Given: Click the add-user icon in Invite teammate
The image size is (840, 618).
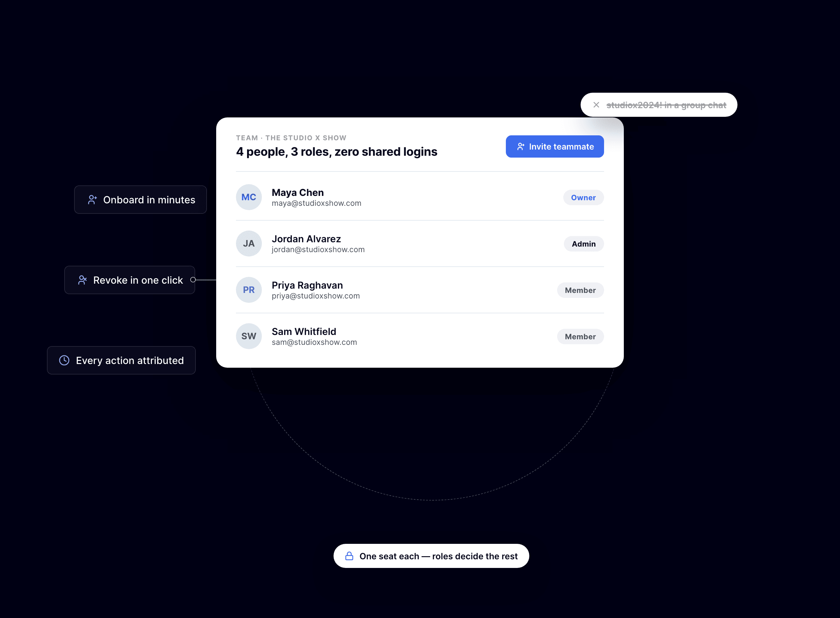Looking at the screenshot, I should point(520,147).
